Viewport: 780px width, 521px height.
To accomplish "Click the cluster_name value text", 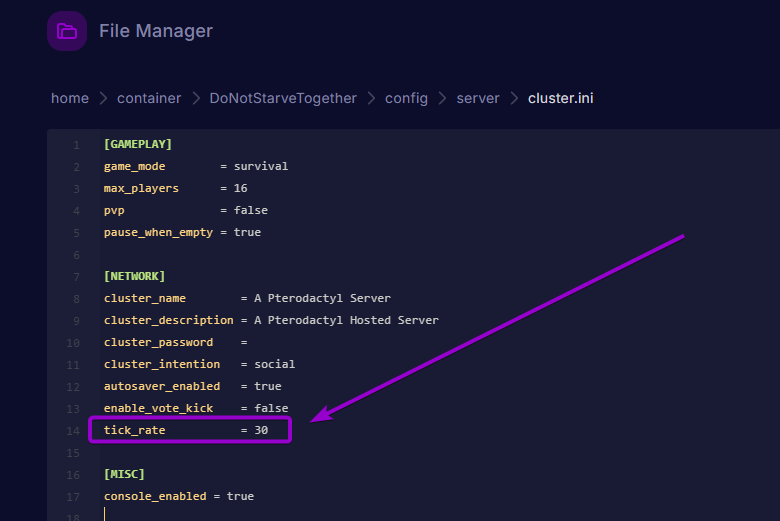I will point(322,298).
